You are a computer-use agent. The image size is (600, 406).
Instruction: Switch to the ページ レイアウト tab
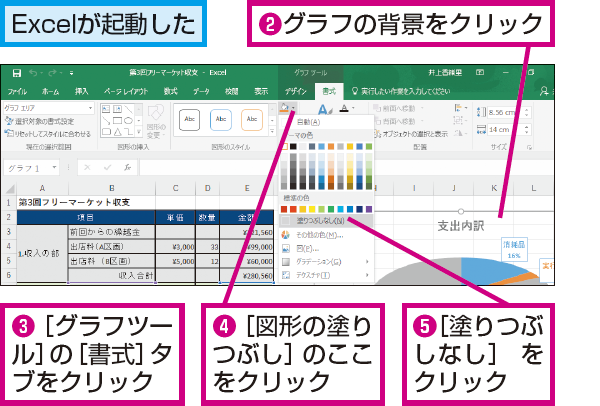tap(126, 91)
